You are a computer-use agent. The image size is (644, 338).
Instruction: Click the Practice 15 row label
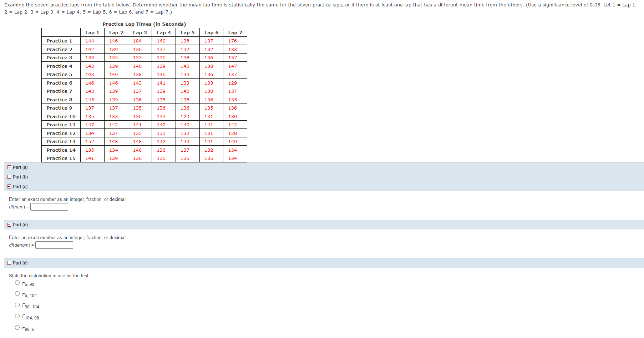[x=61, y=158]
